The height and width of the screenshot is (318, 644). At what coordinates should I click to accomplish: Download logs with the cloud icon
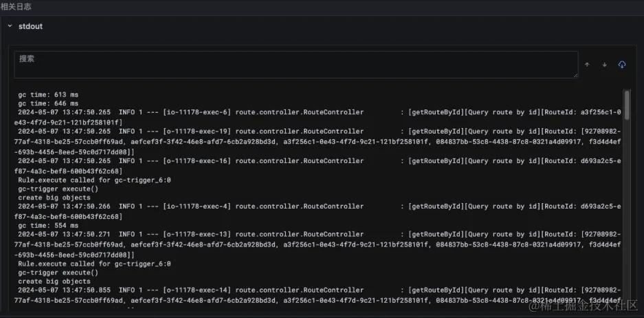(622, 65)
